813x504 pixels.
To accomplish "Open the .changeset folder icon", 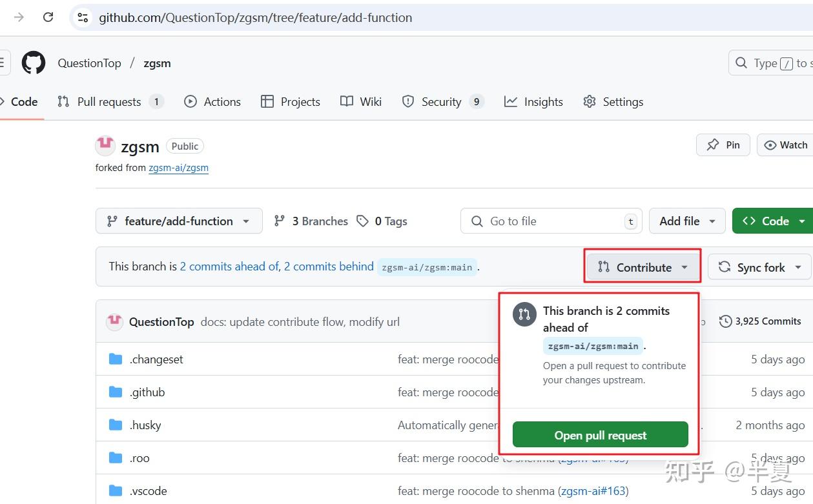I will [x=116, y=359].
